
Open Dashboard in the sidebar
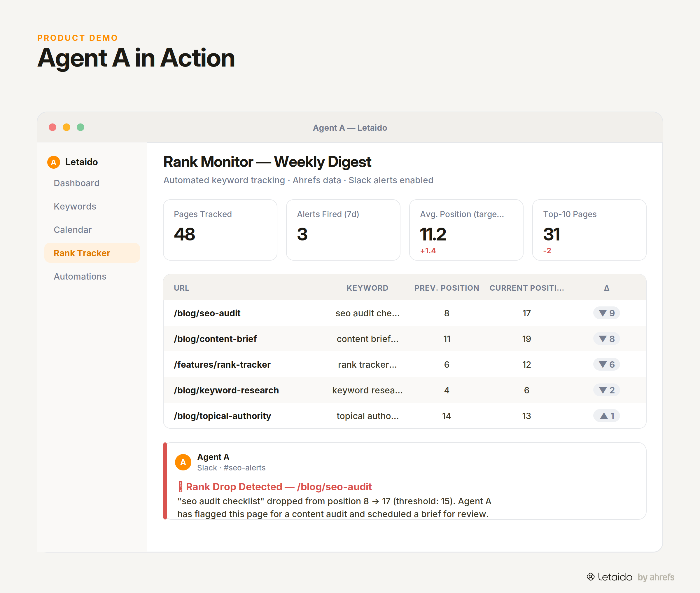pyautogui.click(x=92, y=183)
